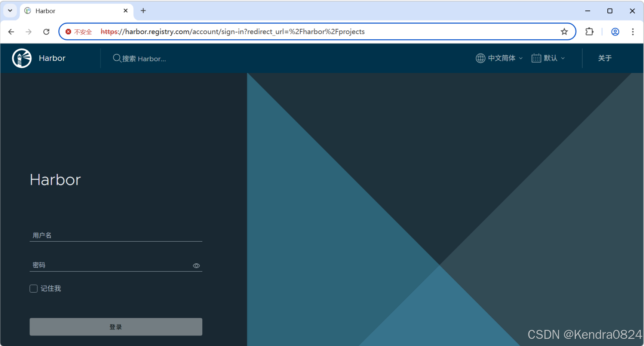
Task: Click the 不安全 security label
Action: point(83,32)
